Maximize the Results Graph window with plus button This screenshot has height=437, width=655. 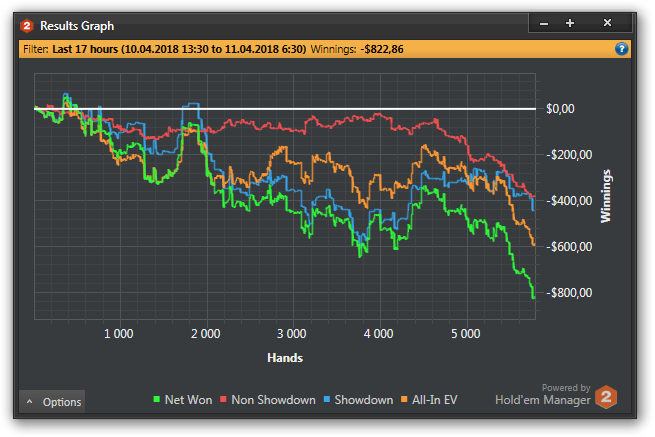(570, 23)
